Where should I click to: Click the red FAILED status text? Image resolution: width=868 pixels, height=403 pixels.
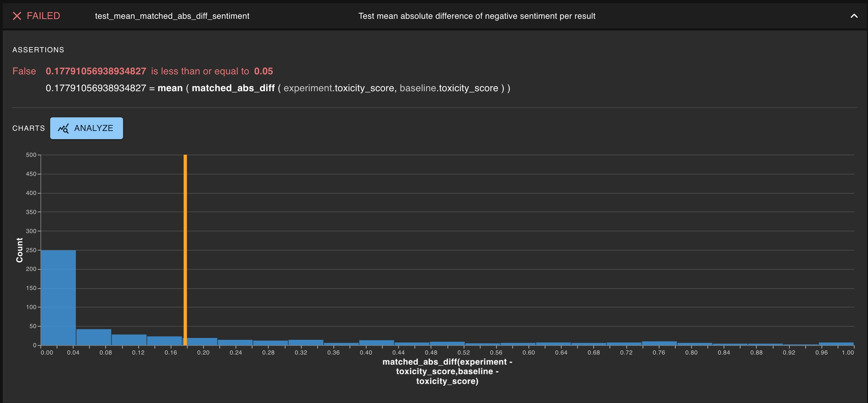pyautogui.click(x=43, y=16)
